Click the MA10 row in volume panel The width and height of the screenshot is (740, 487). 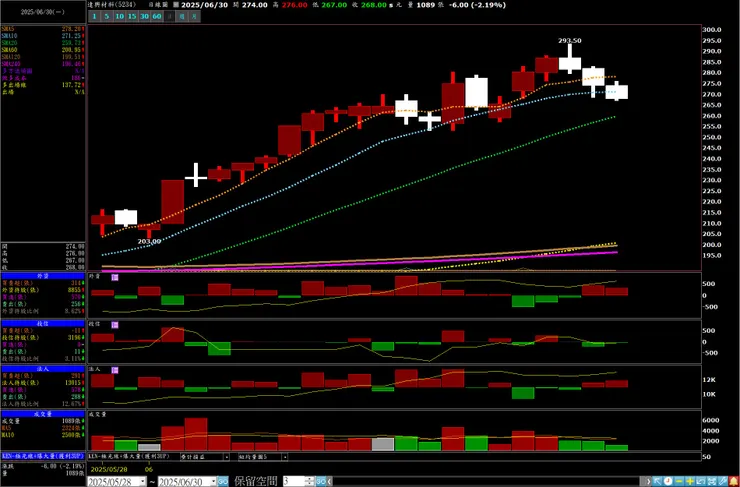43,434
